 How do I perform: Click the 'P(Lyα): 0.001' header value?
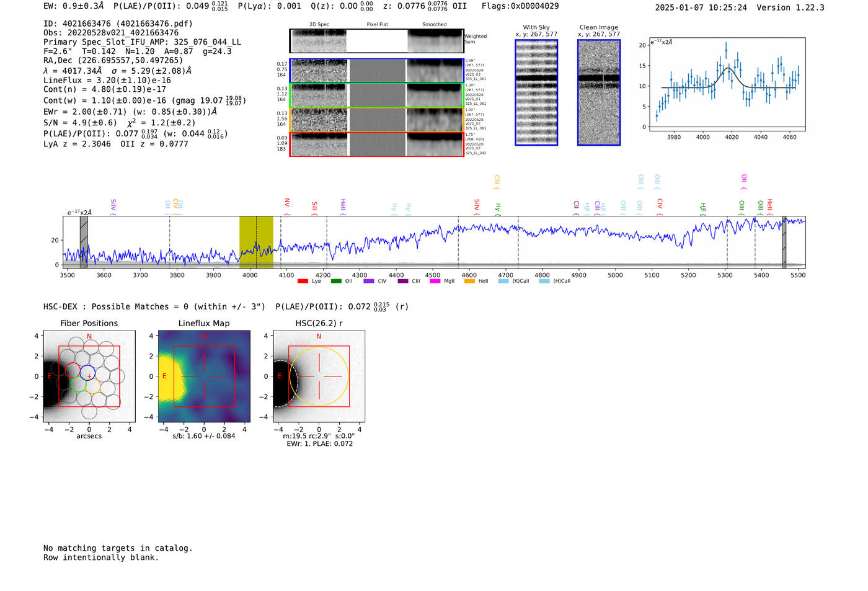270,6
